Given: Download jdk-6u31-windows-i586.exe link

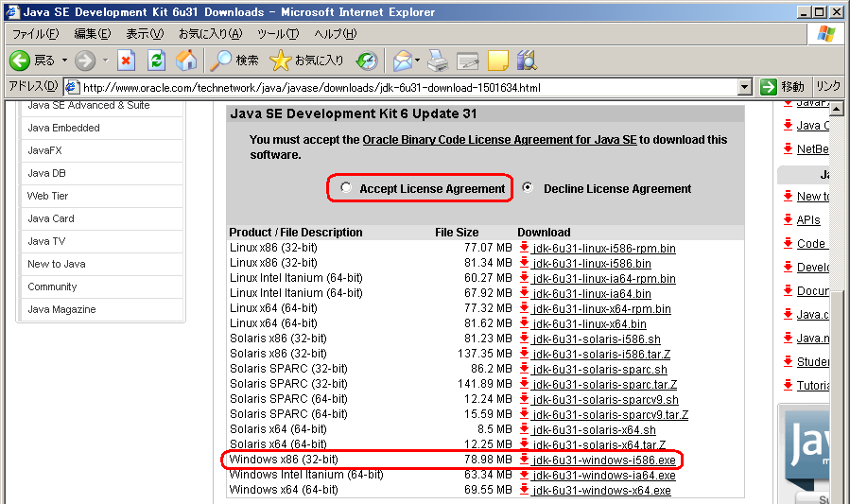Looking at the screenshot, I should (x=604, y=461).
